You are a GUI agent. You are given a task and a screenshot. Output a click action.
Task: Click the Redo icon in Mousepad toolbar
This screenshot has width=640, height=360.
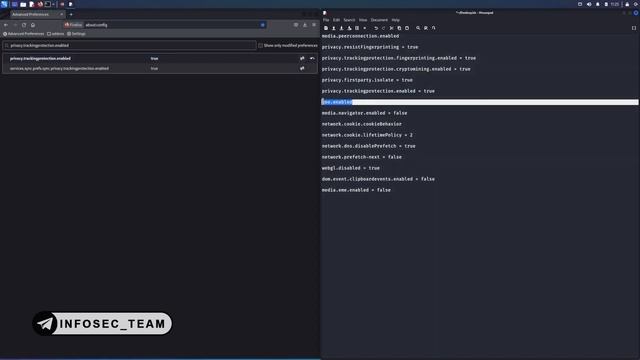click(x=383, y=28)
